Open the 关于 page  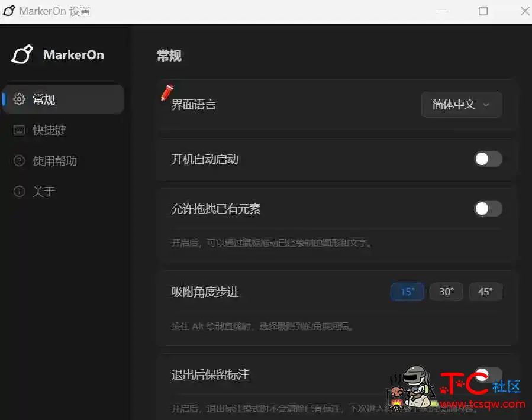(63, 191)
